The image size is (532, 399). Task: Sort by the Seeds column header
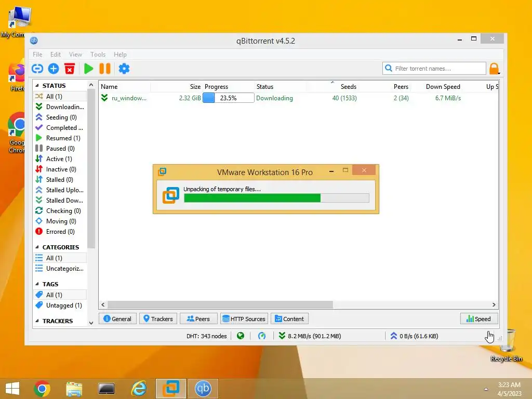[332, 87]
